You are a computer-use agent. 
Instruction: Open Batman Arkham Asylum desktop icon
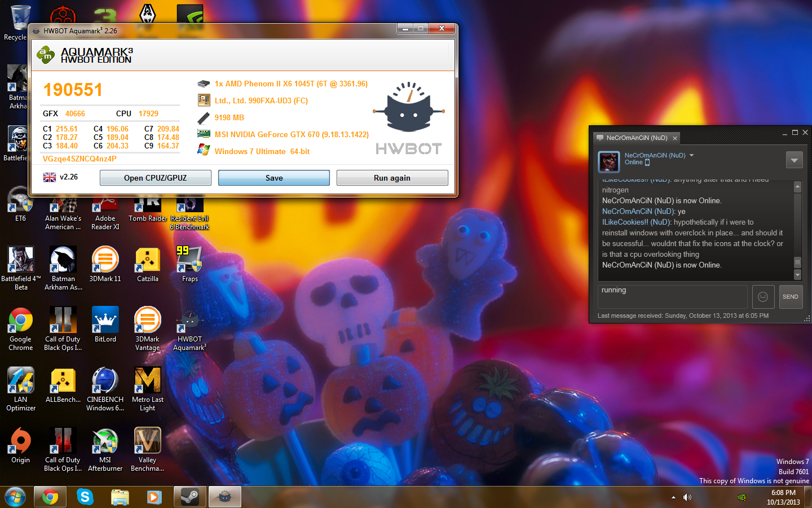(x=63, y=269)
